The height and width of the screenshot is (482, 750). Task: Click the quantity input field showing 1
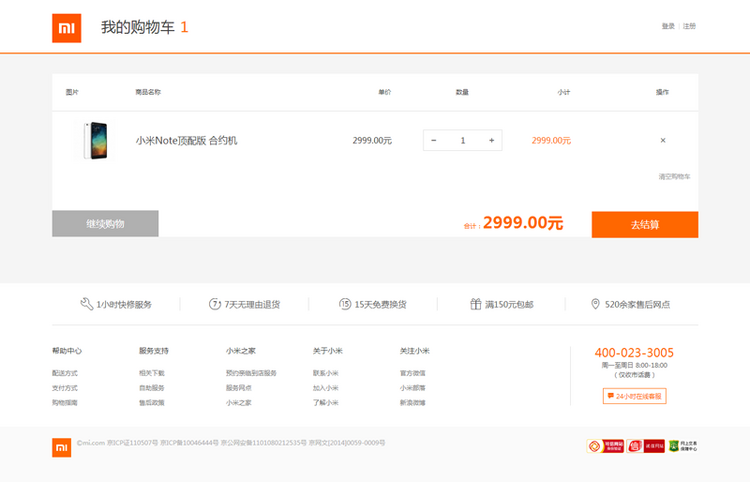(463, 140)
